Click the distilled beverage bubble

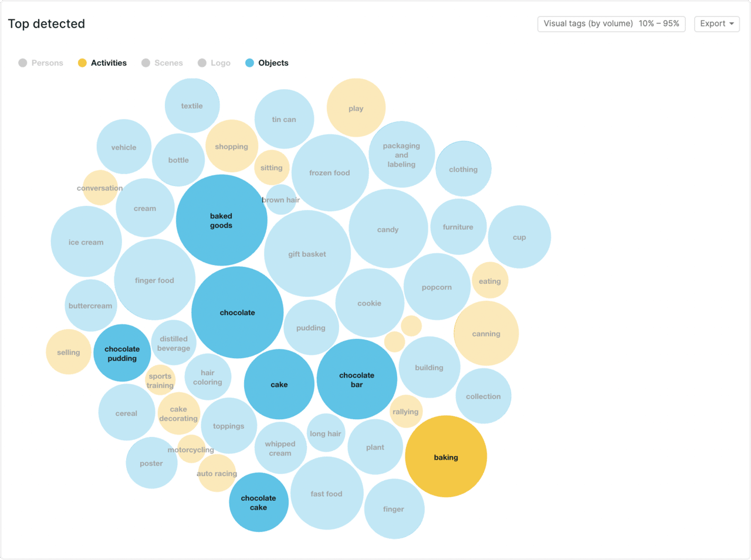(174, 343)
